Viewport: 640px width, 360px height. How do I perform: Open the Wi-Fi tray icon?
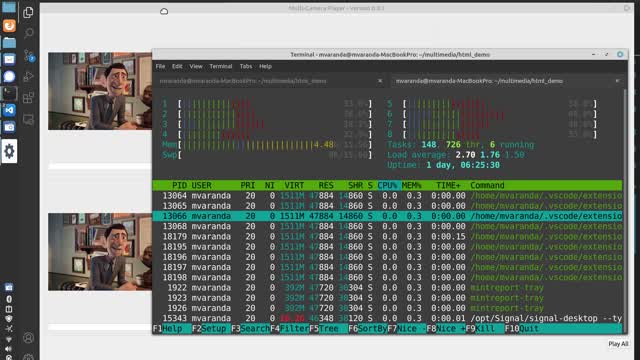(9, 339)
